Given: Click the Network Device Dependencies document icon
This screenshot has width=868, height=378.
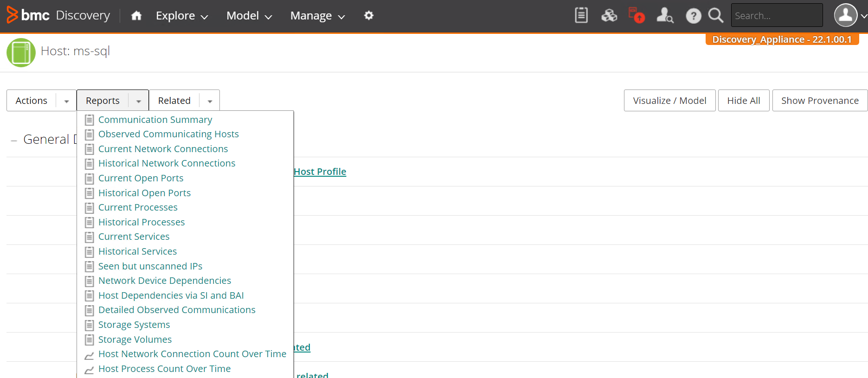Looking at the screenshot, I should (90, 281).
